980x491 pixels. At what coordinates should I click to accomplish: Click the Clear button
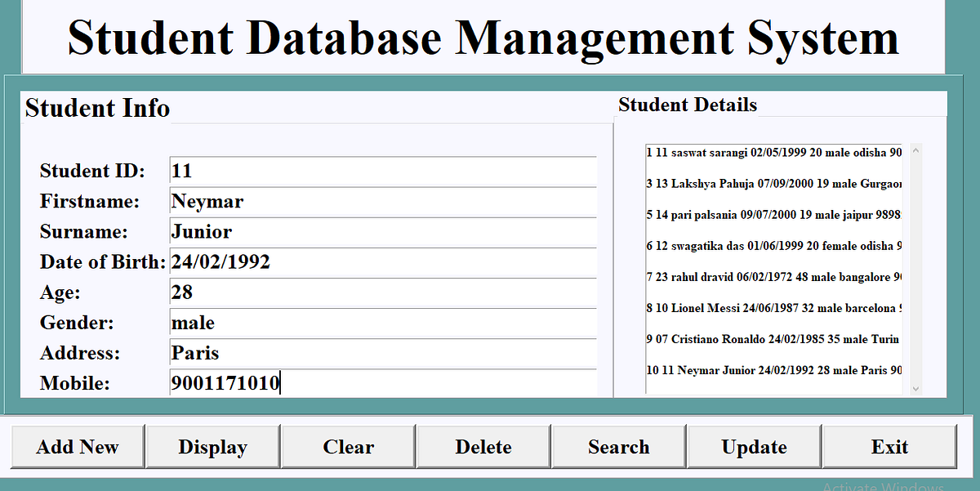pyautogui.click(x=348, y=447)
